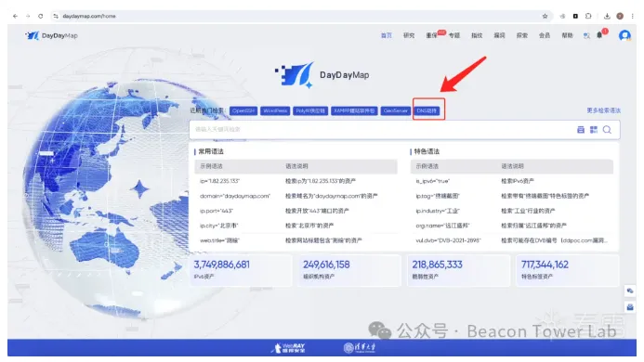The image size is (644, 362).
Task: Open the 帮助 nav item
Action: (x=567, y=35)
